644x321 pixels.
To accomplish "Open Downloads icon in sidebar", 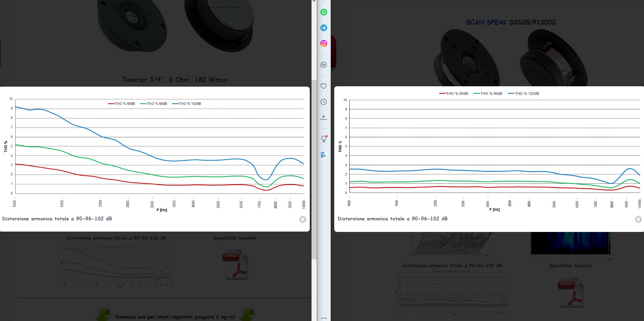I will [324, 117].
